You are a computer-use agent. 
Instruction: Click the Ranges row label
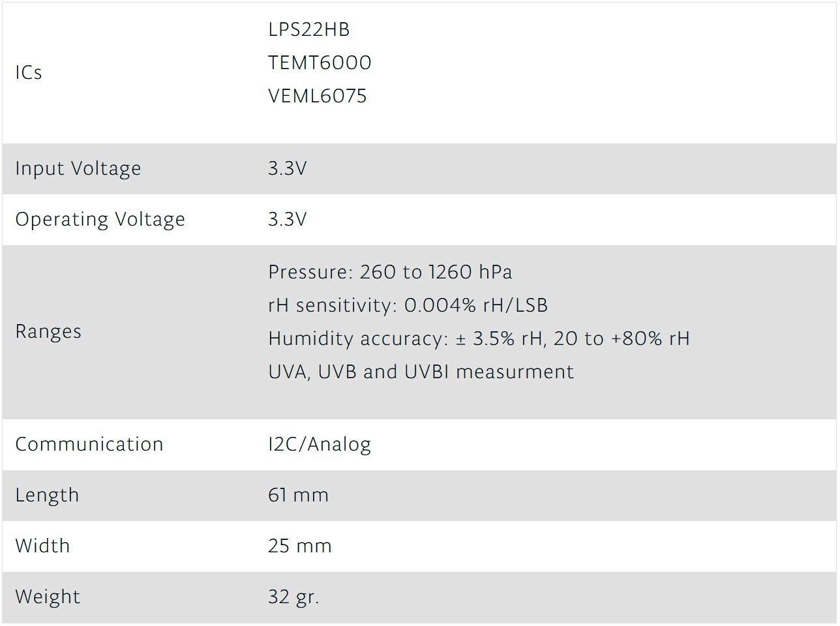point(48,331)
